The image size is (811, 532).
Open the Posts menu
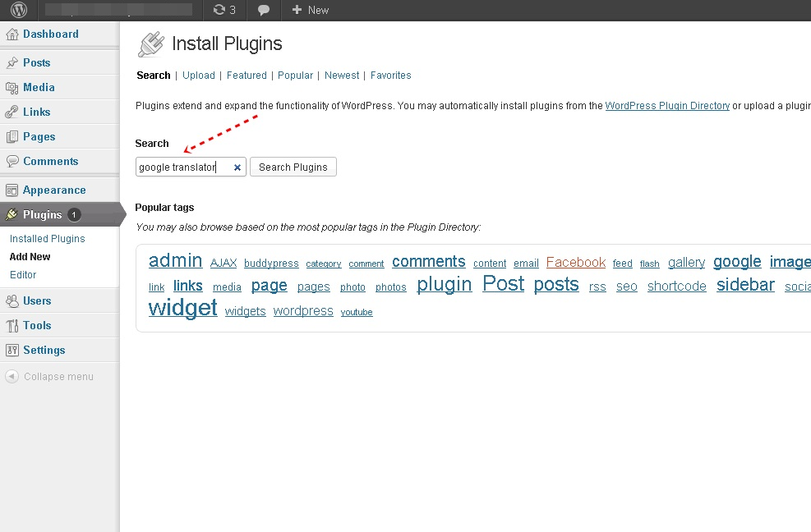point(37,62)
